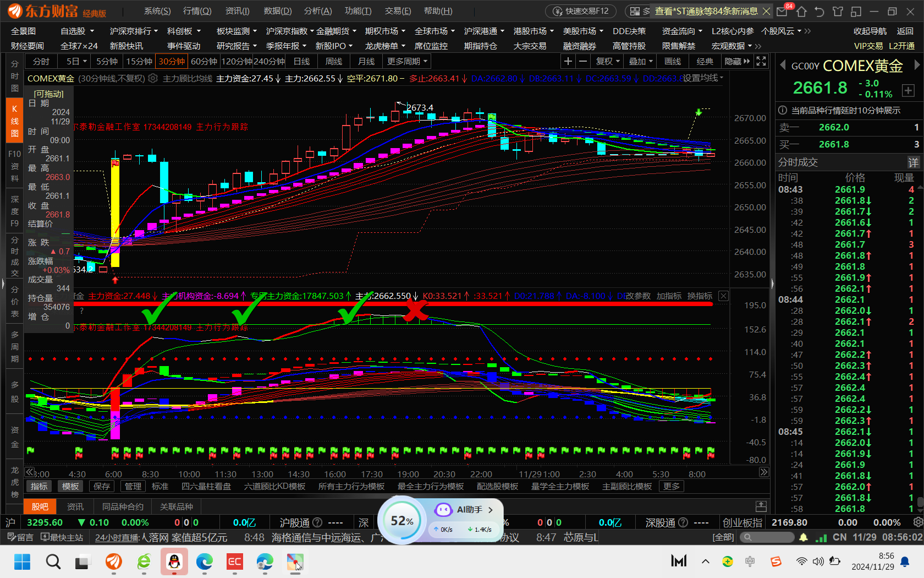Click 收起导航 to collapse navigation

870,31
